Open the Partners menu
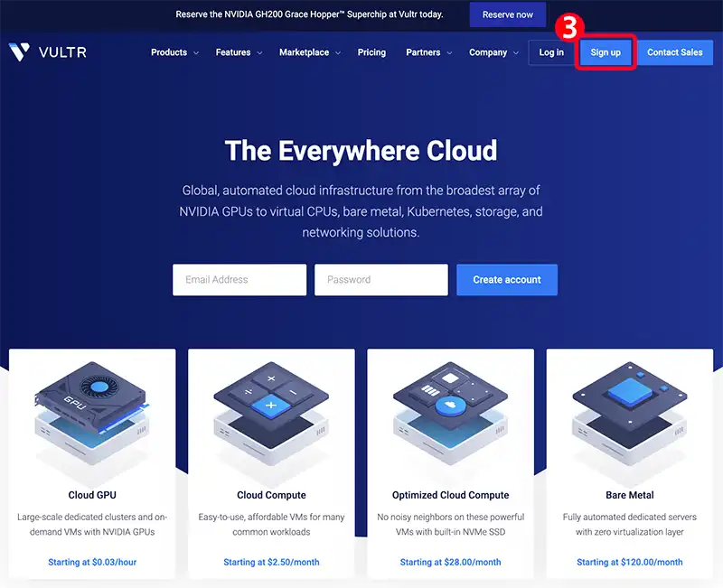 point(423,52)
